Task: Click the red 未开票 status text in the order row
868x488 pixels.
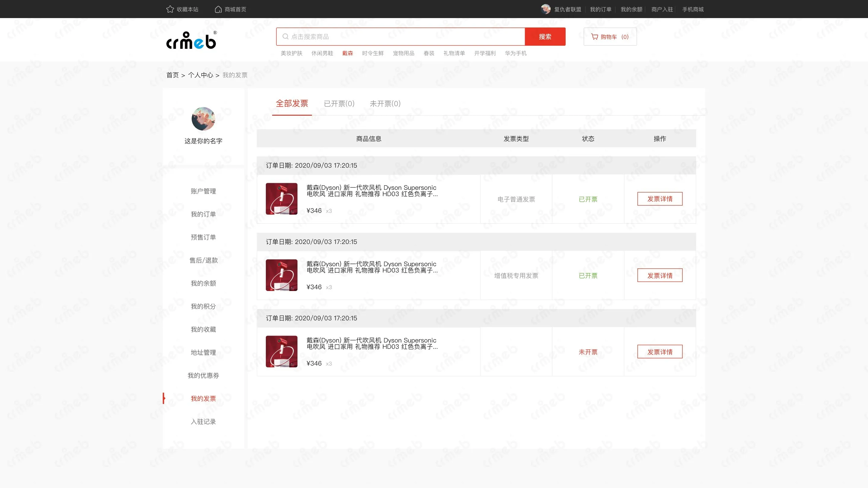Action: tap(588, 352)
